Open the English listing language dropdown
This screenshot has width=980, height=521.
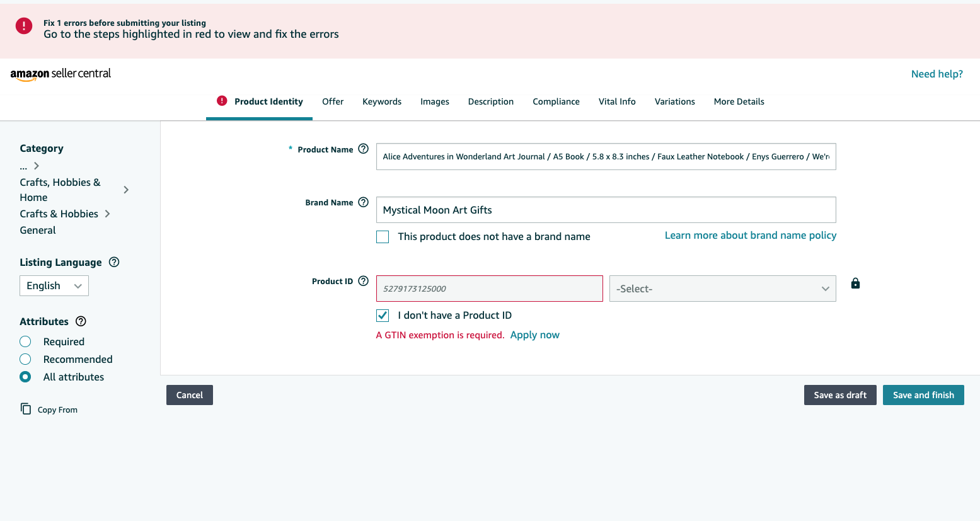[x=54, y=285]
